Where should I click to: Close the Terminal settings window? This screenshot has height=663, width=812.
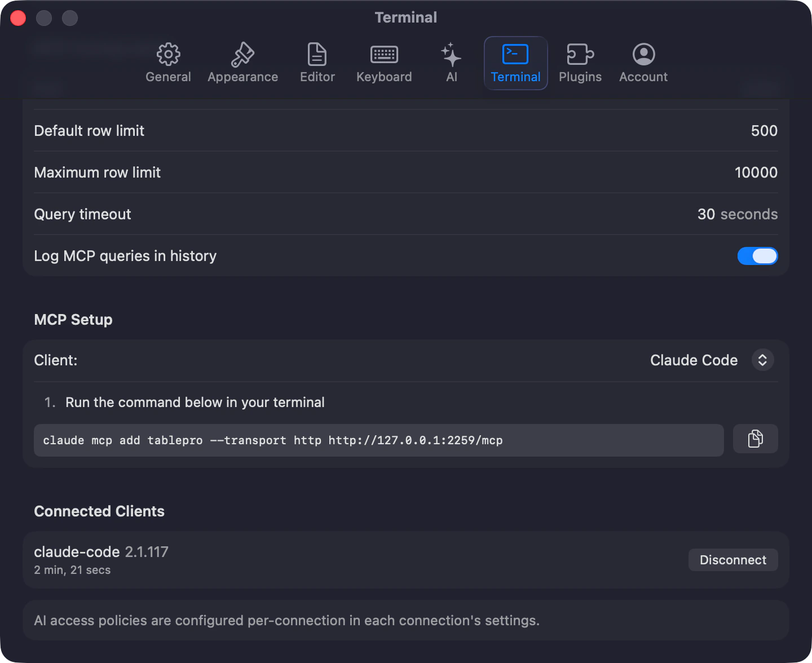[x=18, y=18]
